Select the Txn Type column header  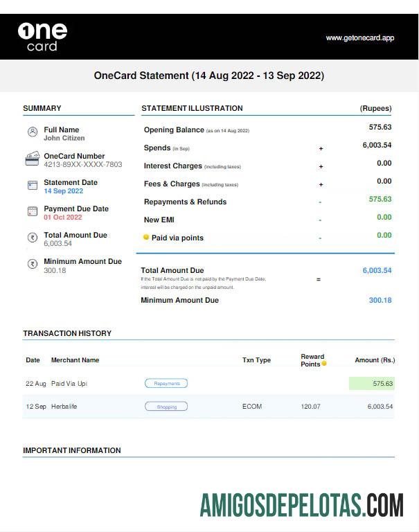point(256,360)
